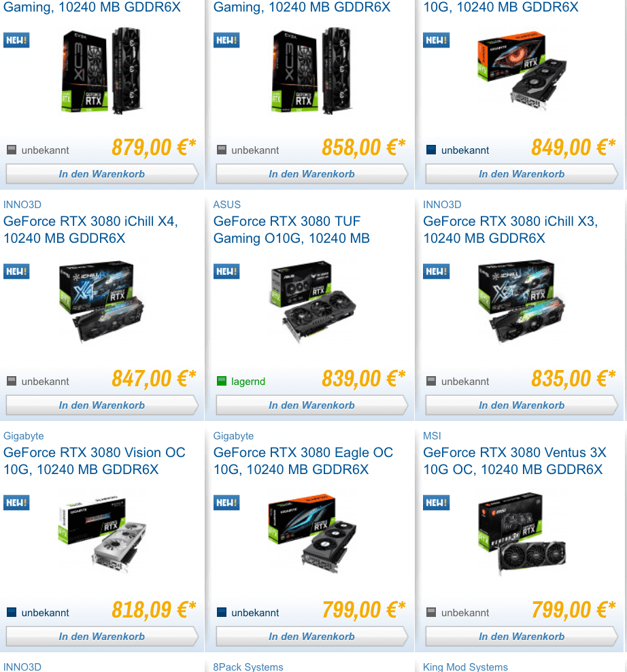Click NEW badge on ASUS TUF Gaming card
This screenshot has width=627, height=672.
pyautogui.click(x=226, y=271)
